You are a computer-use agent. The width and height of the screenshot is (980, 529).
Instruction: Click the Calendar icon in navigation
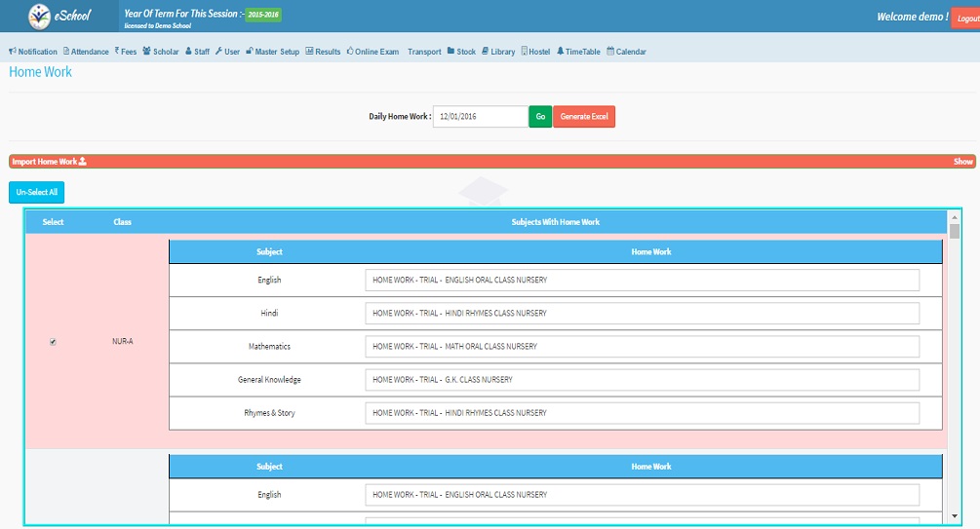click(x=610, y=51)
